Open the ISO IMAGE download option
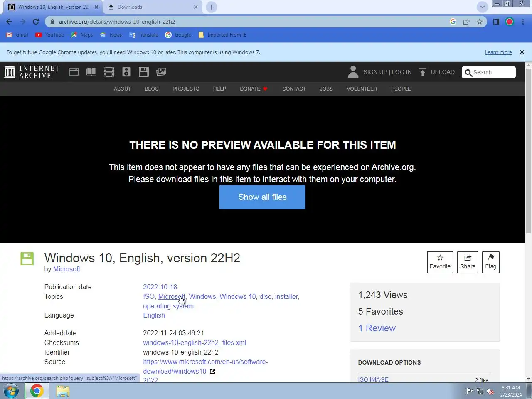Viewport: 532px width, 399px height. [373, 379]
